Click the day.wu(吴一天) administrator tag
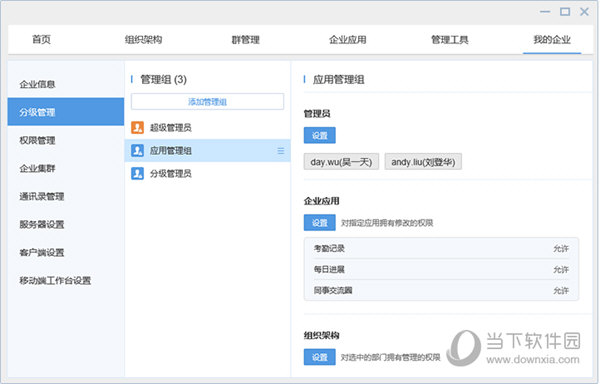600x384 pixels. (x=341, y=162)
